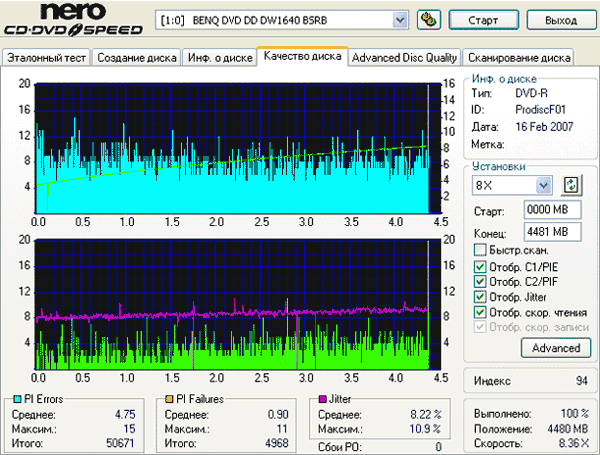Open the Advanced Disc Quality tab
Image resolution: width=600 pixels, height=455 pixels.
(405, 57)
